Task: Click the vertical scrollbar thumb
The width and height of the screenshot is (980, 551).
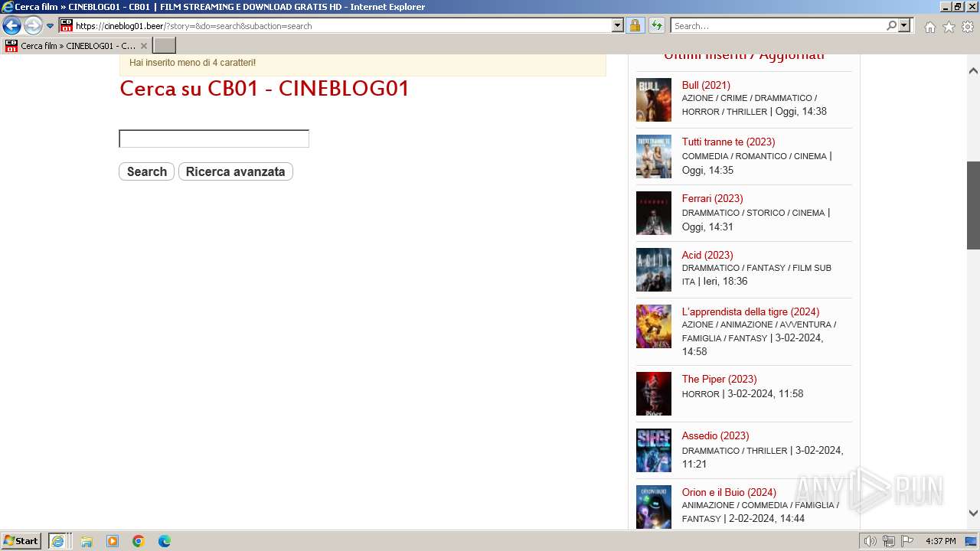Action: 973,205
